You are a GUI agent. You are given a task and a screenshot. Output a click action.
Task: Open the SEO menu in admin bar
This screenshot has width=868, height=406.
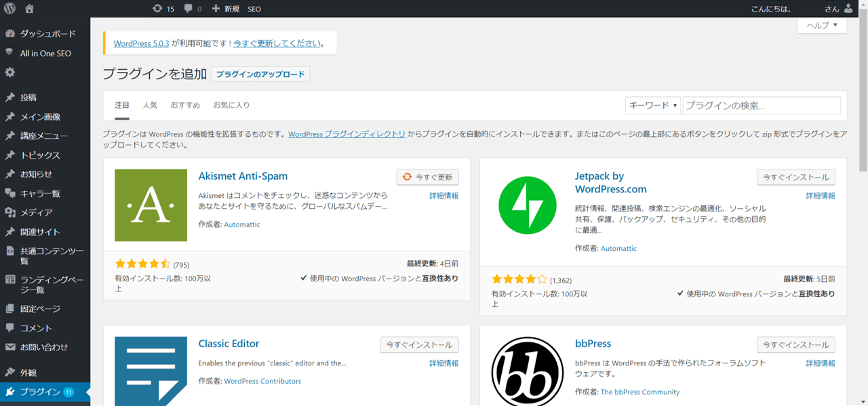[254, 9]
